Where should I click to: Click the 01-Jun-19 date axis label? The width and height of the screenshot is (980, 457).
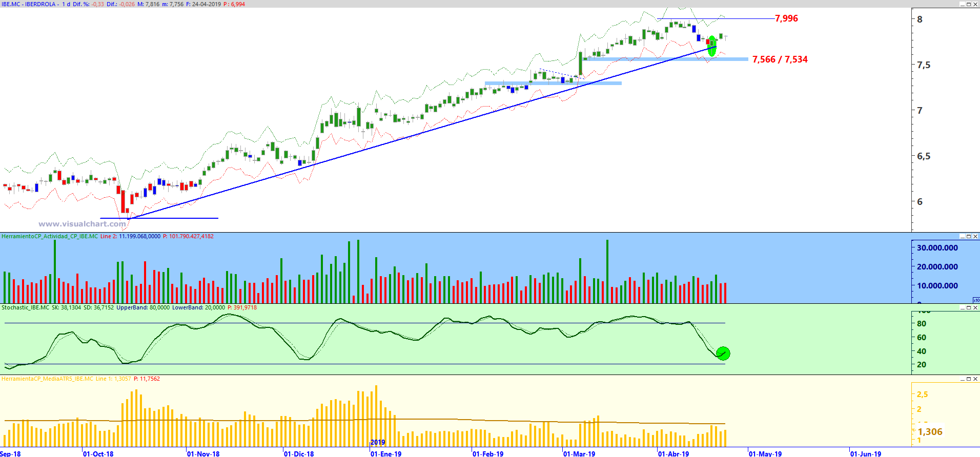pos(866,453)
